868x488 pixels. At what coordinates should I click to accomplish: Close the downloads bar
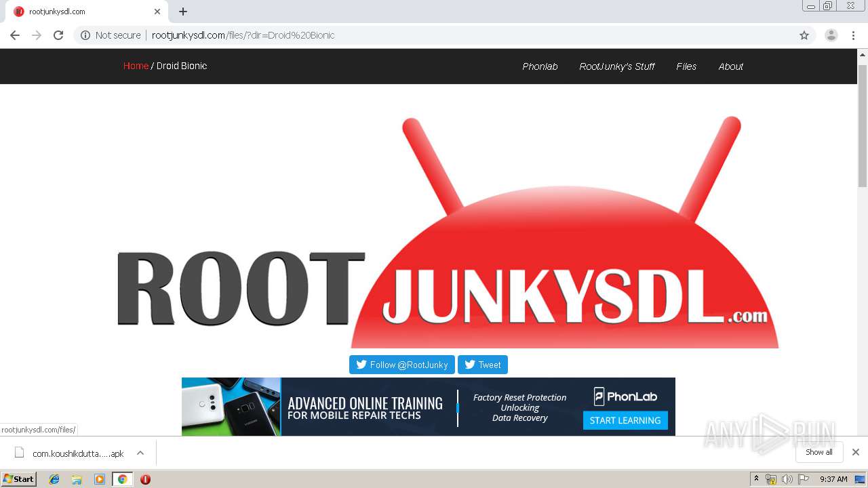(856, 452)
